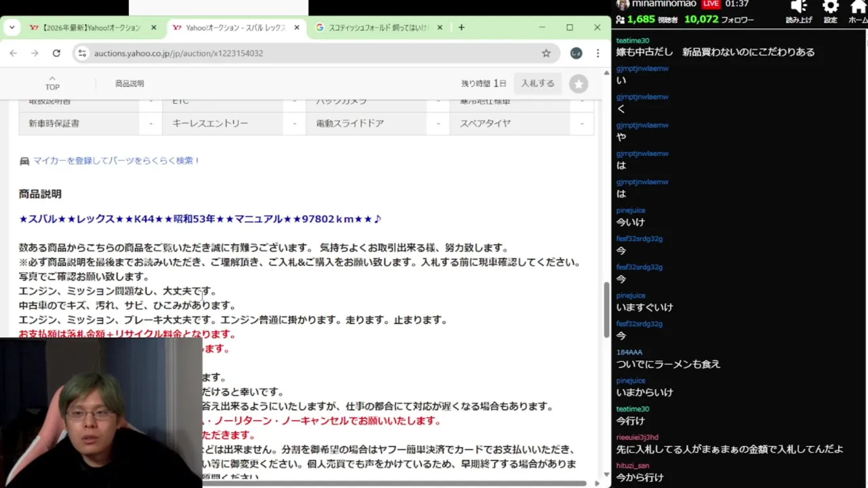Click the car icon beside マイカー link

point(24,161)
